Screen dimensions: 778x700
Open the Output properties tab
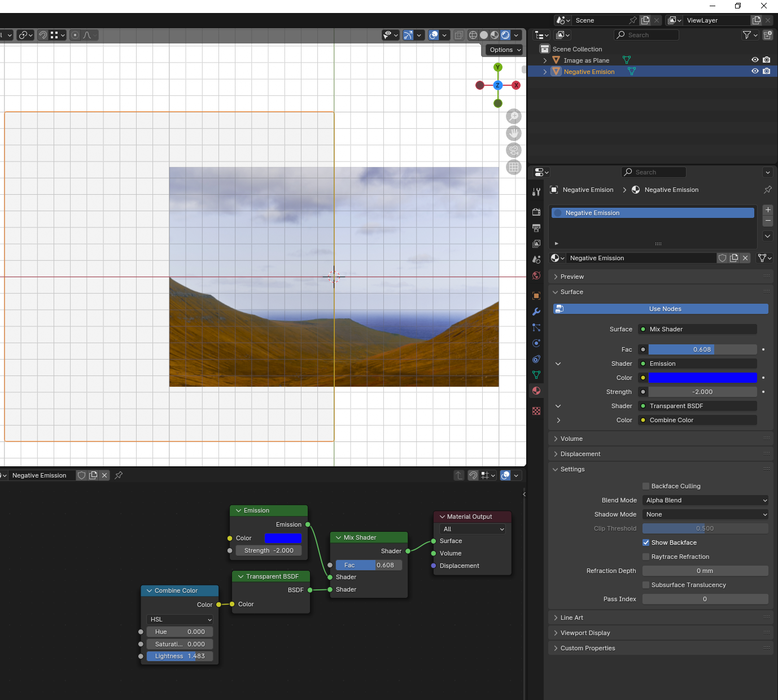pyautogui.click(x=536, y=228)
